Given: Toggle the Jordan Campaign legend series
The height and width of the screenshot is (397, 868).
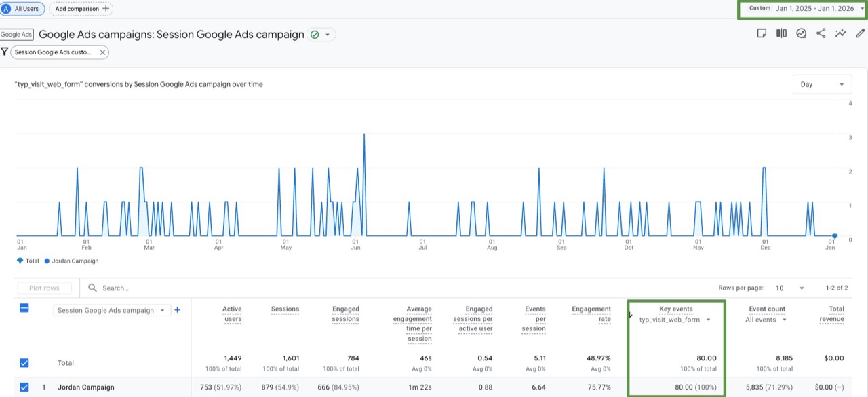Looking at the screenshot, I should coord(71,261).
